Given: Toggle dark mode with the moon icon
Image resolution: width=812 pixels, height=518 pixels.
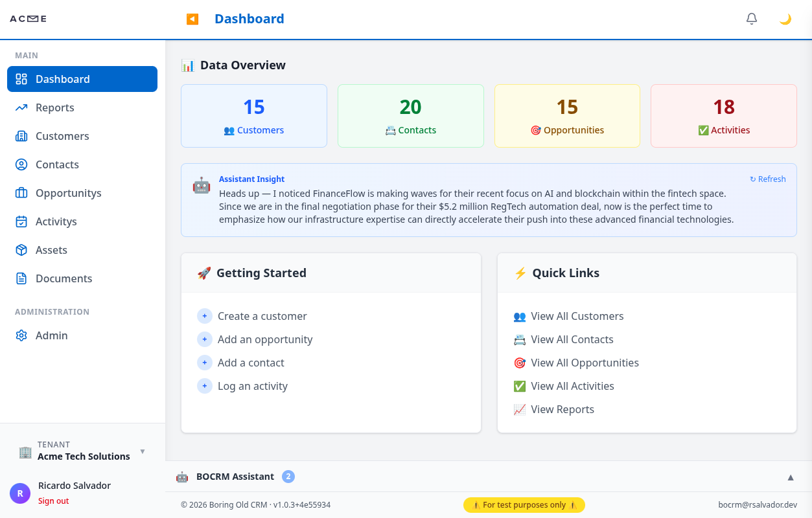Looking at the screenshot, I should tap(785, 19).
